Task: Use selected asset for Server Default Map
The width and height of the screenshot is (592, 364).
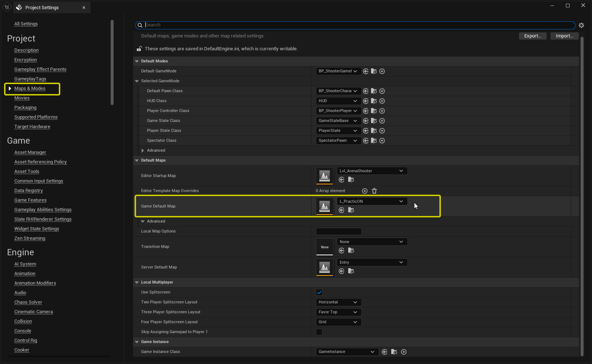Action: pos(342,271)
